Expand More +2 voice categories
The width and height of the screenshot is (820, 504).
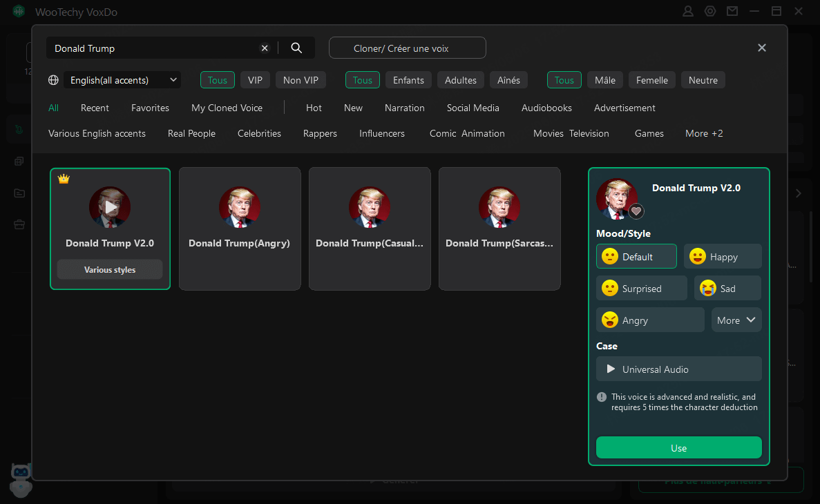(704, 133)
